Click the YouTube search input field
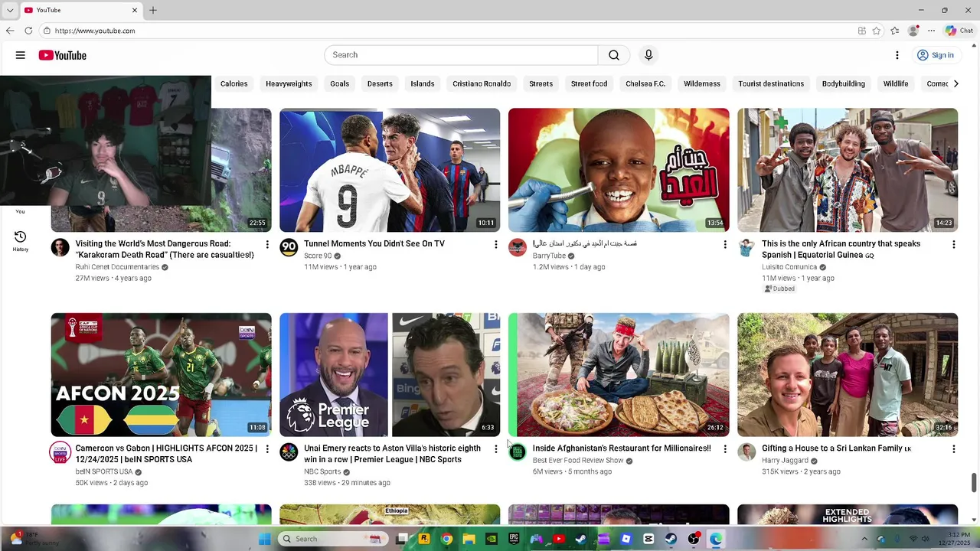The height and width of the screenshot is (551, 980). tap(461, 55)
